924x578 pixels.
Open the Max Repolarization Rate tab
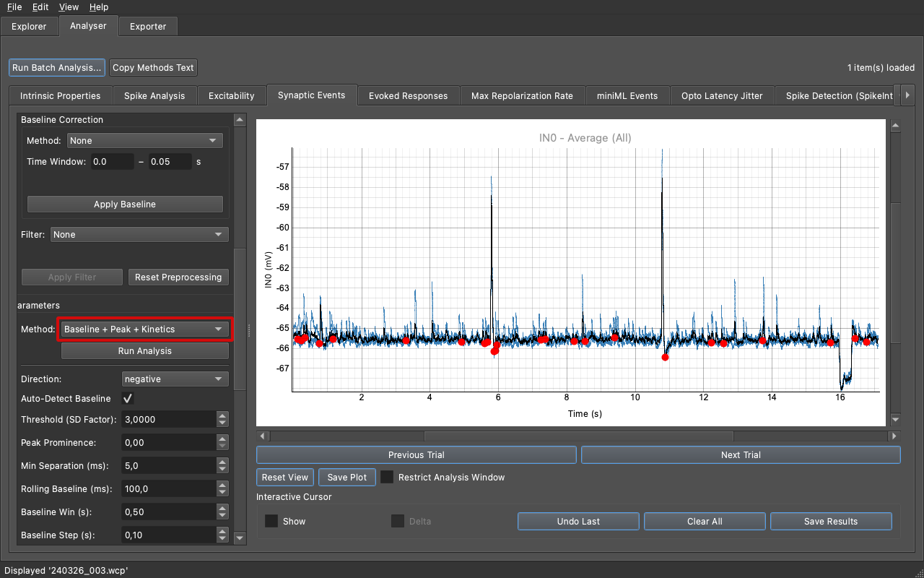pos(523,95)
